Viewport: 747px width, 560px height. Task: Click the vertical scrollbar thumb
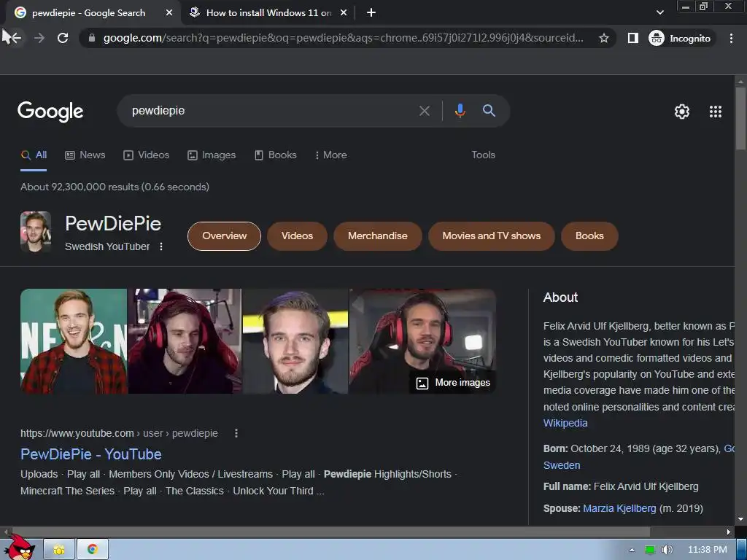[740, 119]
